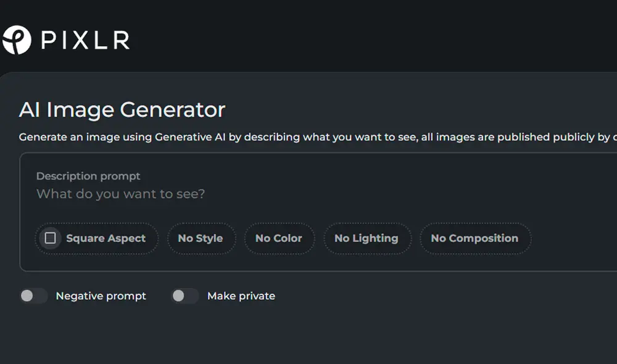Click the Generative AI description sentence
This screenshot has height=364, width=617.
point(308,137)
